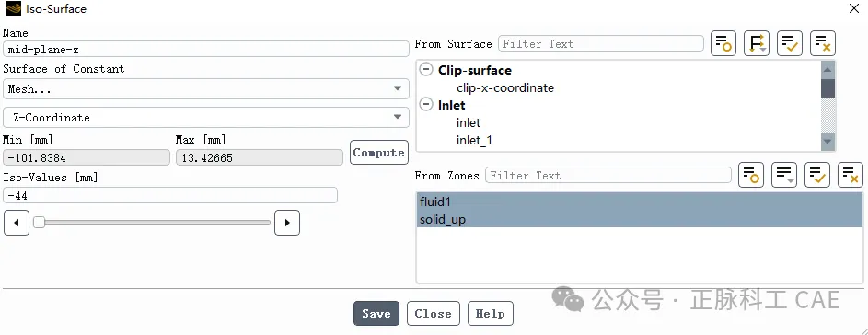The image size is (868, 335).
Task: Select all shown surfaces in From Surface
Action: [790, 43]
